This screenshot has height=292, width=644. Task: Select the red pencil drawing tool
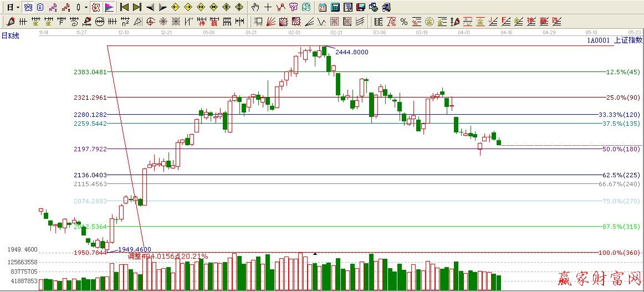click(10, 22)
